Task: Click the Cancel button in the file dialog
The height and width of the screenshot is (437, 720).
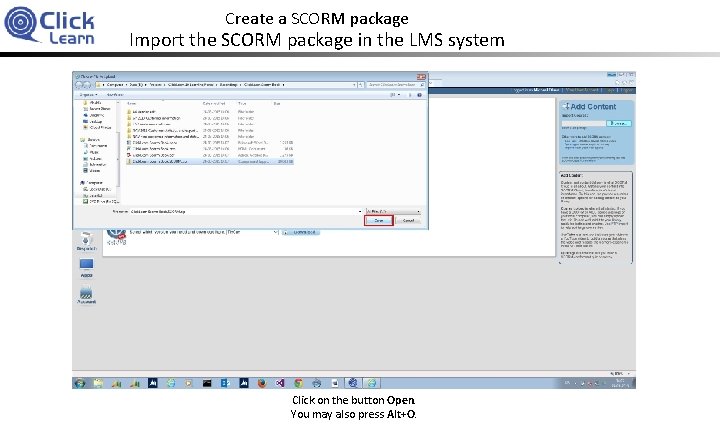Action: pos(408,221)
